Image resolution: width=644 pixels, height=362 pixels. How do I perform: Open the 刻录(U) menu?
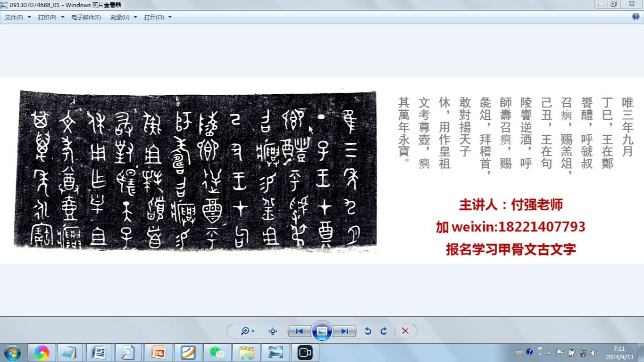pyautogui.click(x=120, y=17)
